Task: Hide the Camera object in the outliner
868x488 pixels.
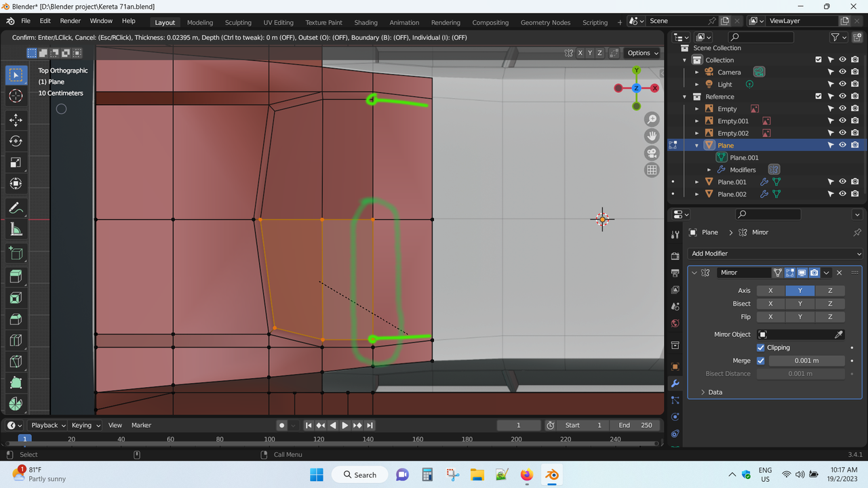Action: coord(842,72)
